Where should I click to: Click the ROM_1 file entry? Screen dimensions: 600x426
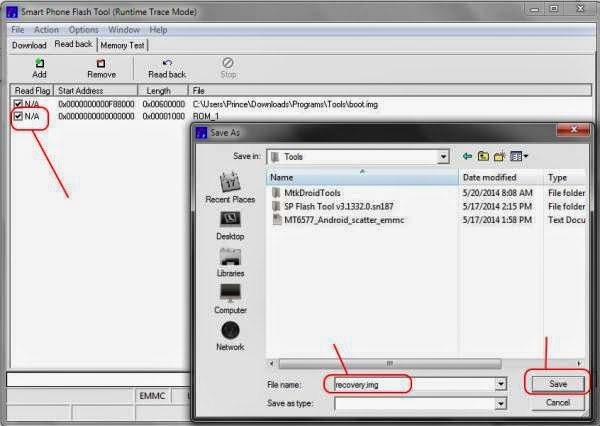point(206,116)
